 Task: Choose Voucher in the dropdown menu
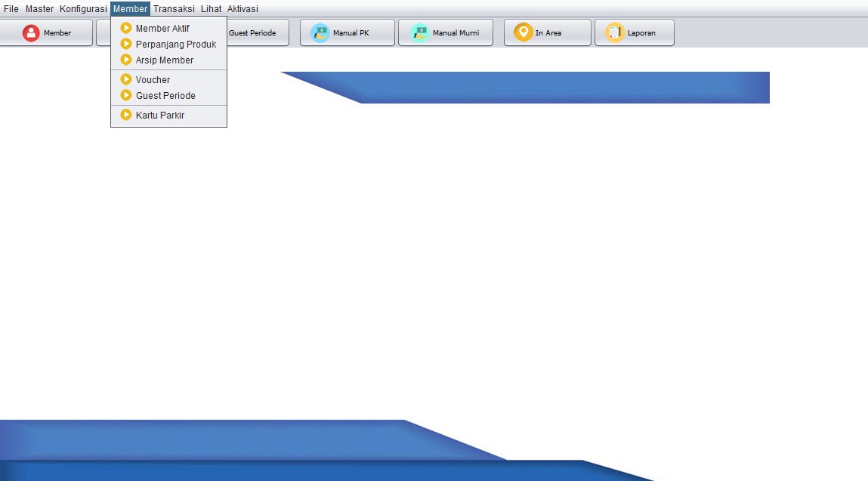point(153,80)
